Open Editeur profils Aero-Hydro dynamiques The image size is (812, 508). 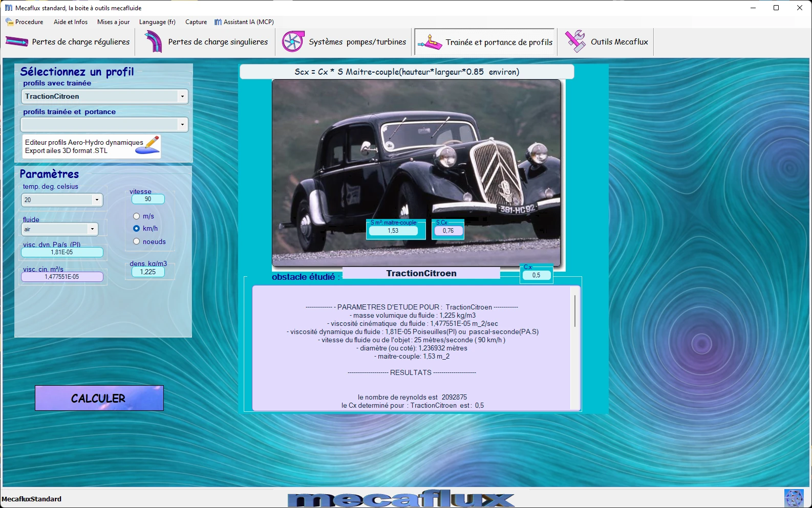[x=92, y=146]
